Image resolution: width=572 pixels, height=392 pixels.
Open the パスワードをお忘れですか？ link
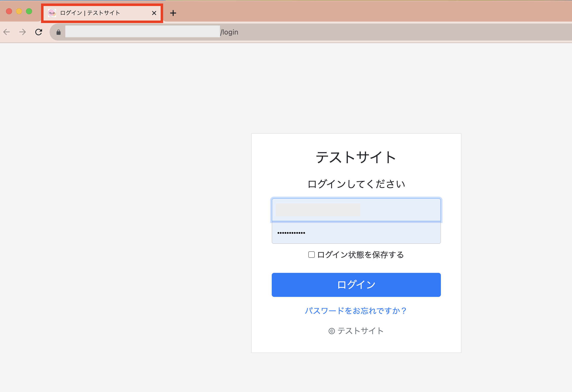tap(356, 311)
